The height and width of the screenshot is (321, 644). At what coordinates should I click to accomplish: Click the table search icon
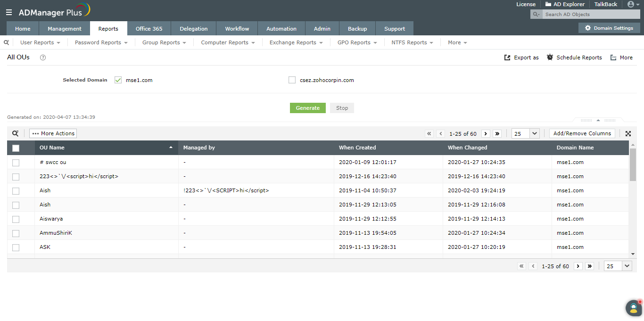tap(16, 133)
